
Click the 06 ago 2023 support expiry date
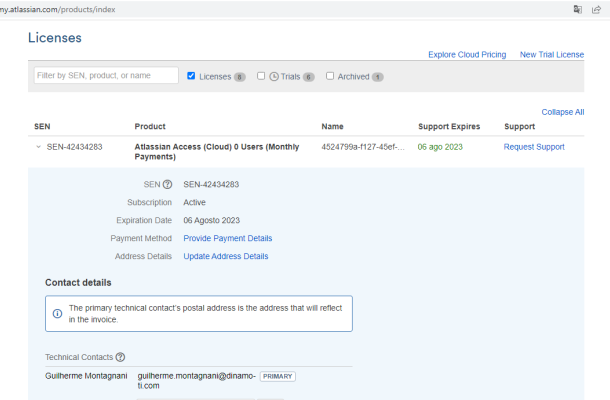coord(440,147)
